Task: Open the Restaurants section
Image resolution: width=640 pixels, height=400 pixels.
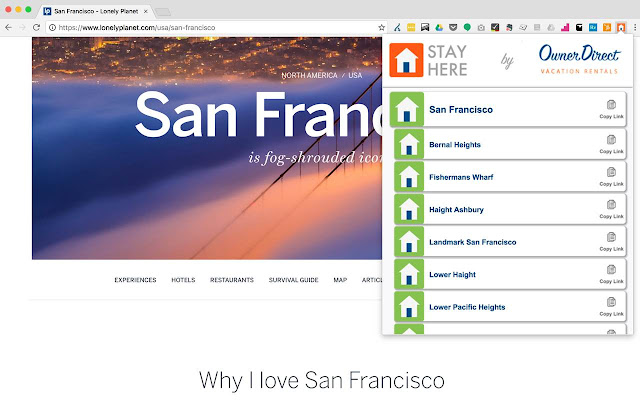Action: (x=232, y=280)
